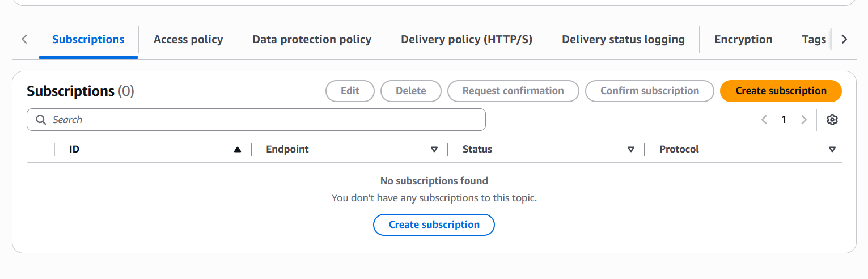This screenshot has height=279, width=868.
Task: Click the ID column header
Action: coord(74,149)
